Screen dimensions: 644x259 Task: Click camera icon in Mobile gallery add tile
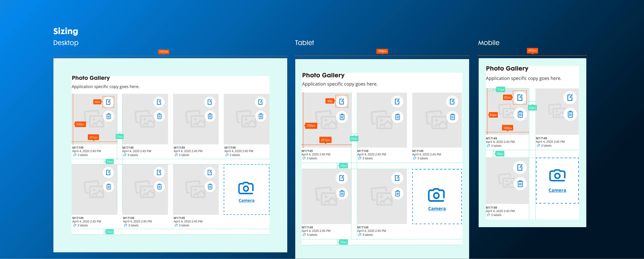[x=557, y=175]
